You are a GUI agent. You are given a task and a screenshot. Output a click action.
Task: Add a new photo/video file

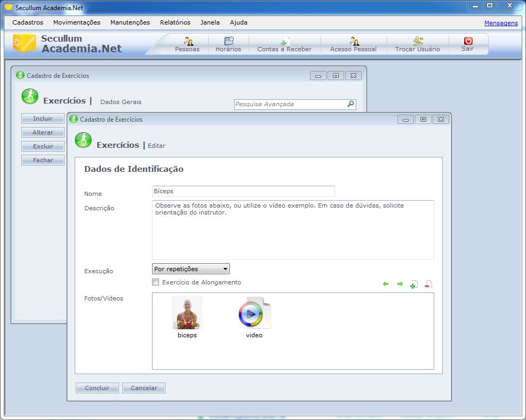[413, 284]
